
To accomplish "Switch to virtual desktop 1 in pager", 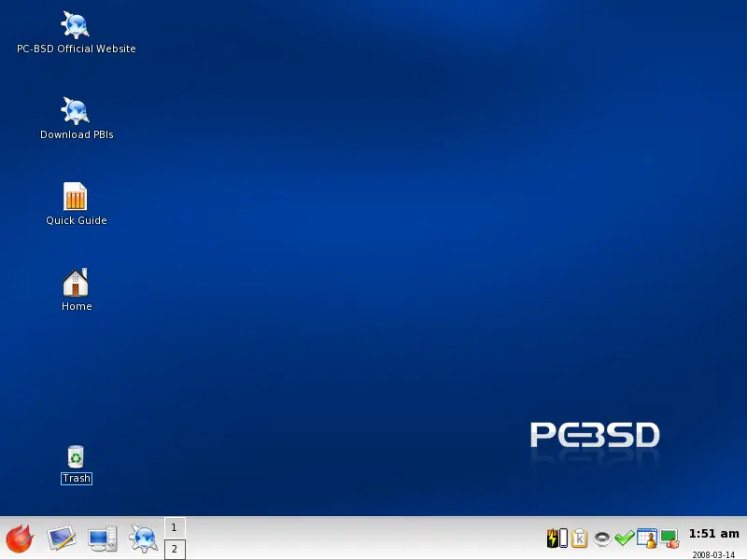I will click(175, 527).
